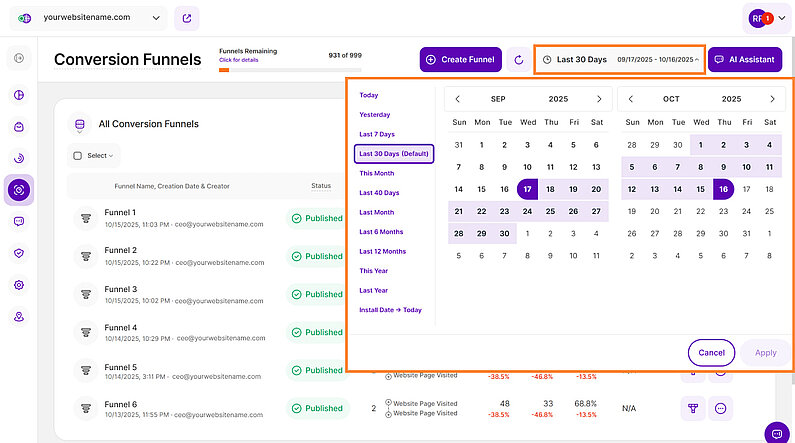Open the 'Click for details' link
The width and height of the screenshot is (795, 443).
click(x=237, y=61)
